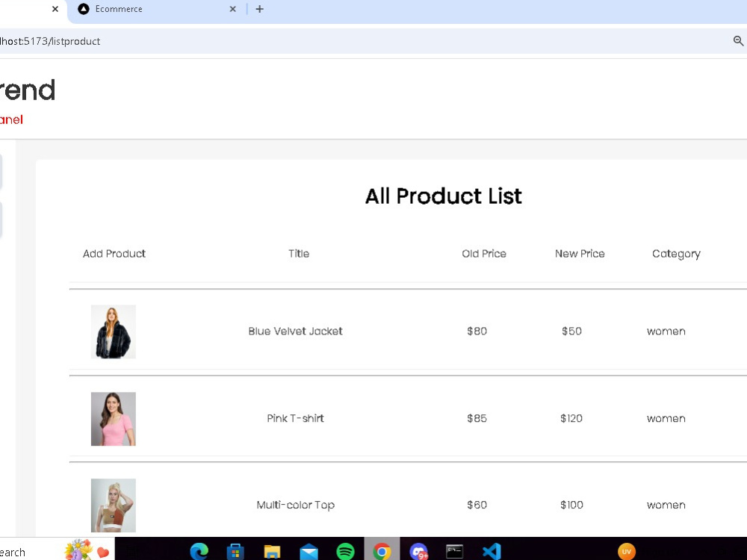Click the red panel label under the logo
This screenshot has width=747, height=560.
tap(11, 120)
